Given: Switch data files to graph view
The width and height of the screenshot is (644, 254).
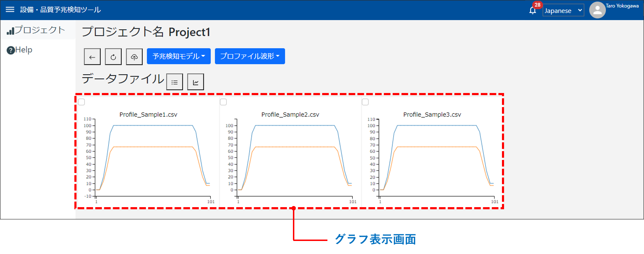Looking at the screenshot, I should tap(196, 82).
